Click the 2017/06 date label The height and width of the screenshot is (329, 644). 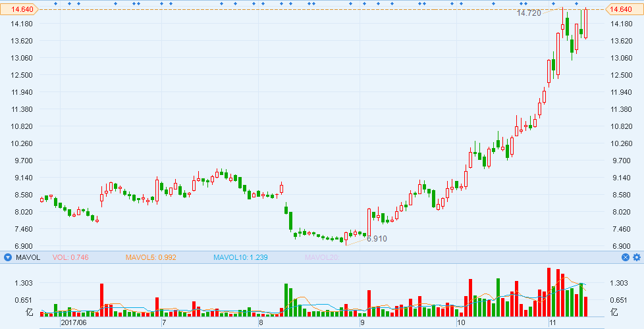coord(74,322)
